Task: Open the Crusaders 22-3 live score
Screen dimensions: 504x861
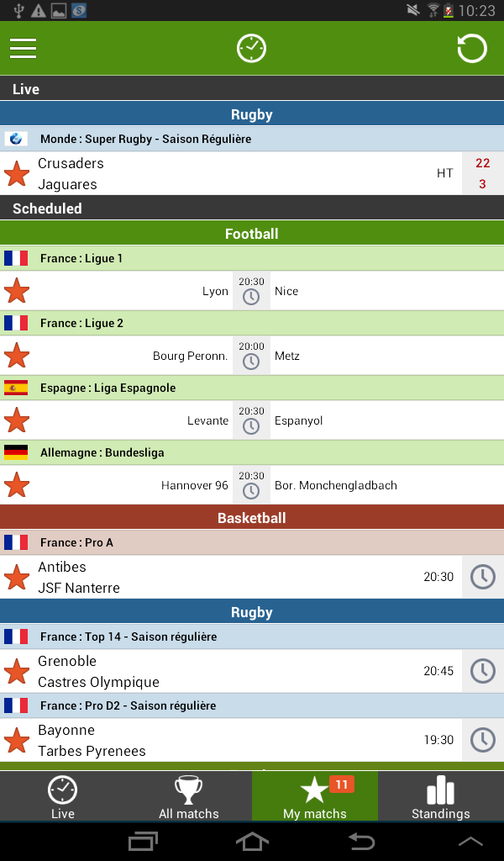Action: (483, 173)
